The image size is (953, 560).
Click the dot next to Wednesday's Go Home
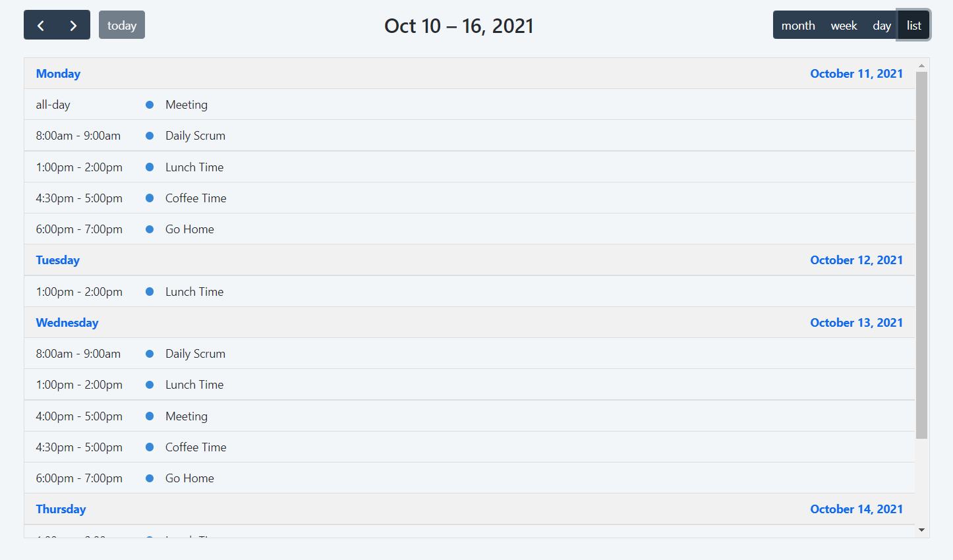[x=150, y=478]
